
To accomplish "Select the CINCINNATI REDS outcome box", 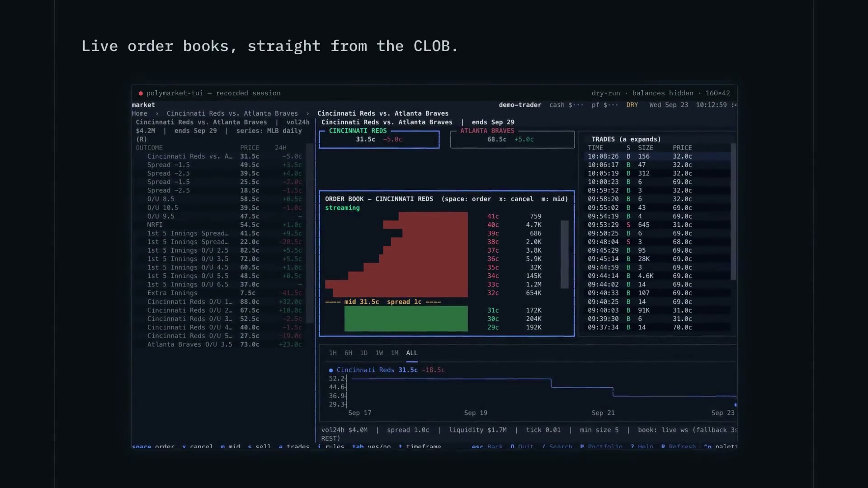I will coord(379,139).
